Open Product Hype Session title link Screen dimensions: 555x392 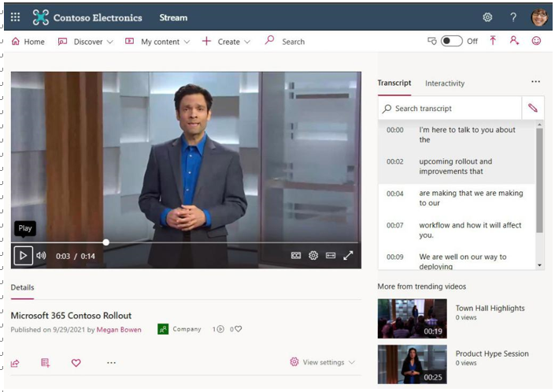[492, 353]
